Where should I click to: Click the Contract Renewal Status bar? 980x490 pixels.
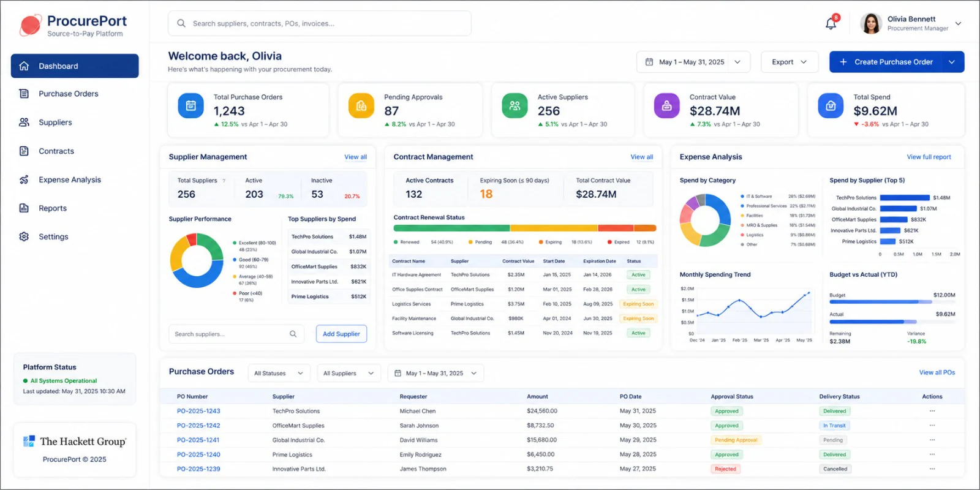coord(525,228)
